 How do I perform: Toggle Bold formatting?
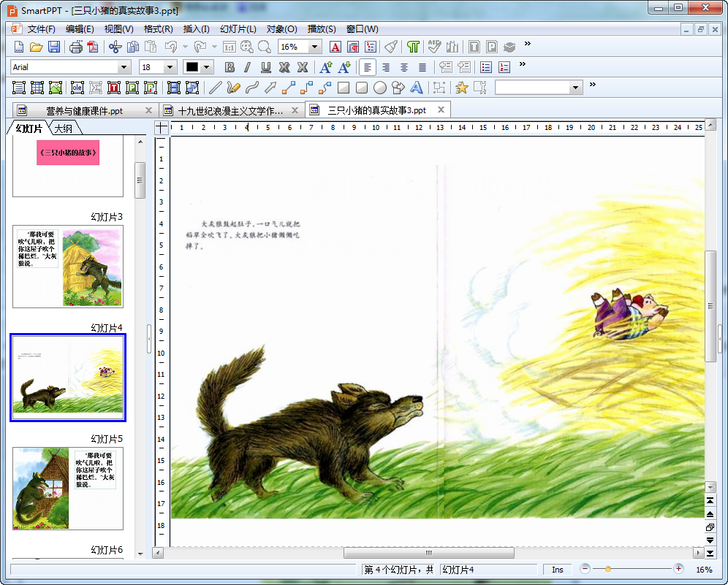point(230,68)
